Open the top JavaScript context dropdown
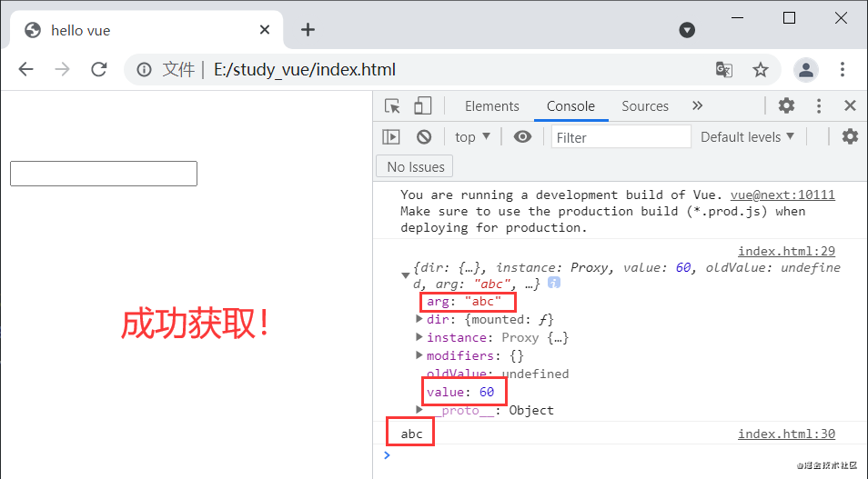 click(472, 136)
